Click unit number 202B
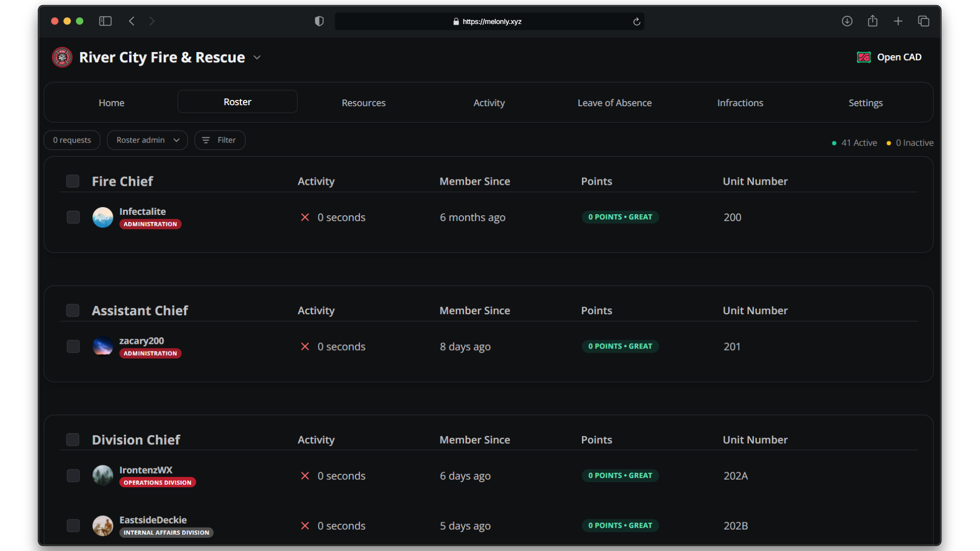This screenshot has height=551, width=980. tap(736, 525)
